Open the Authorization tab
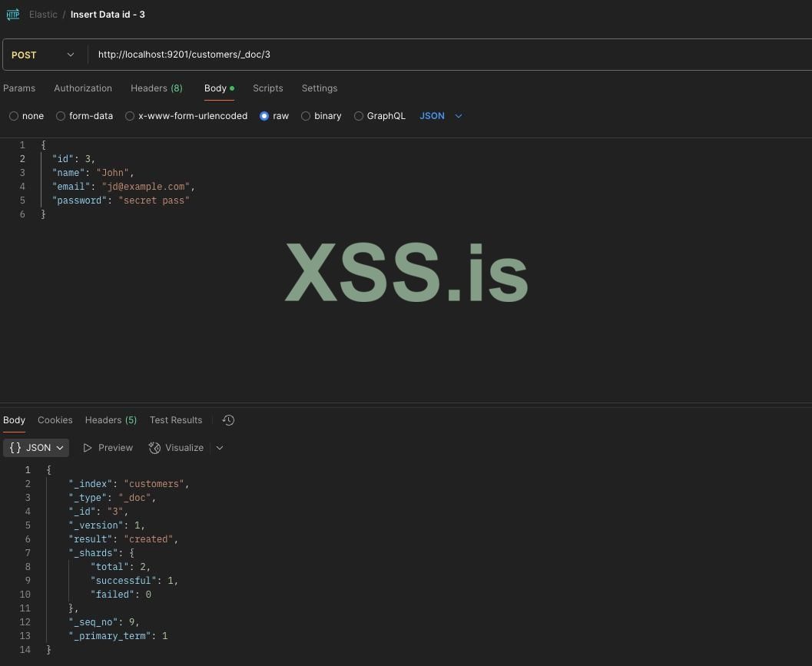The height and width of the screenshot is (666, 812). (x=83, y=88)
